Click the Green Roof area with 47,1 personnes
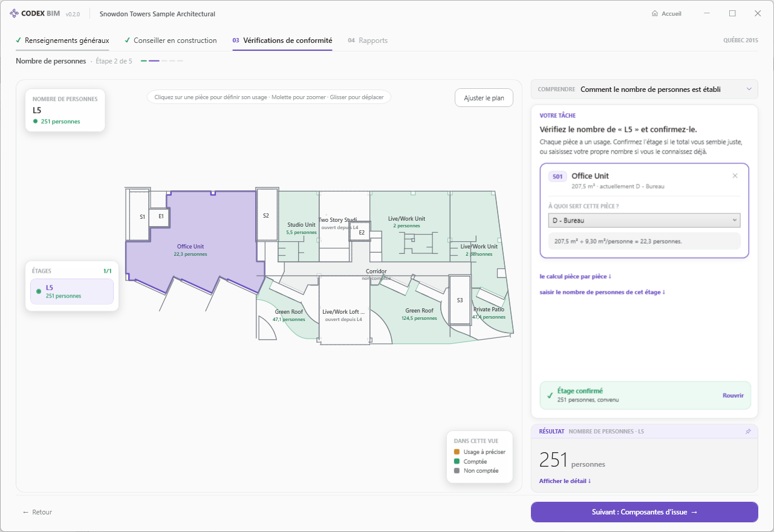The image size is (774, 532). tap(289, 316)
